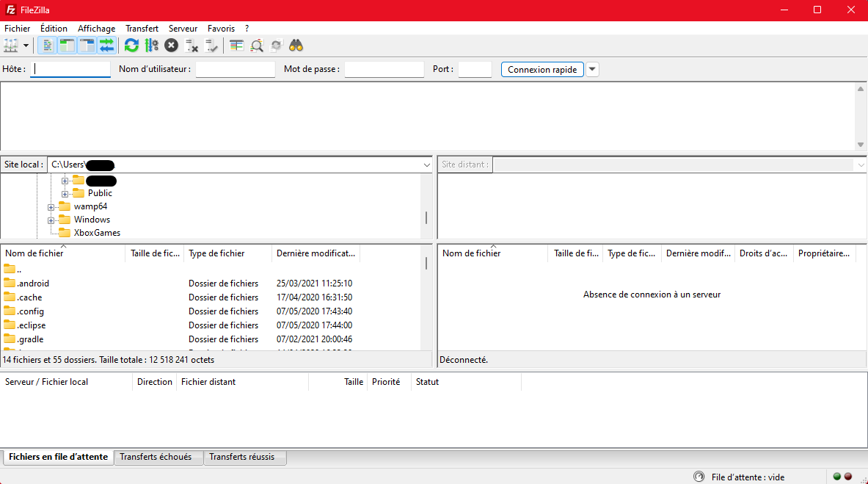Screen dimensions: 868x484
Task: Toggle the transfer queue display
Action: pos(107,46)
